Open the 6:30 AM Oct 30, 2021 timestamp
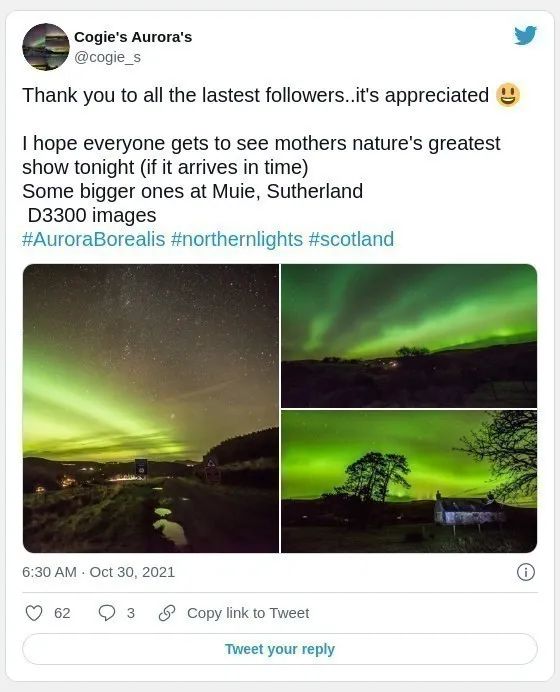The height and width of the screenshot is (692, 560). (x=98, y=572)
